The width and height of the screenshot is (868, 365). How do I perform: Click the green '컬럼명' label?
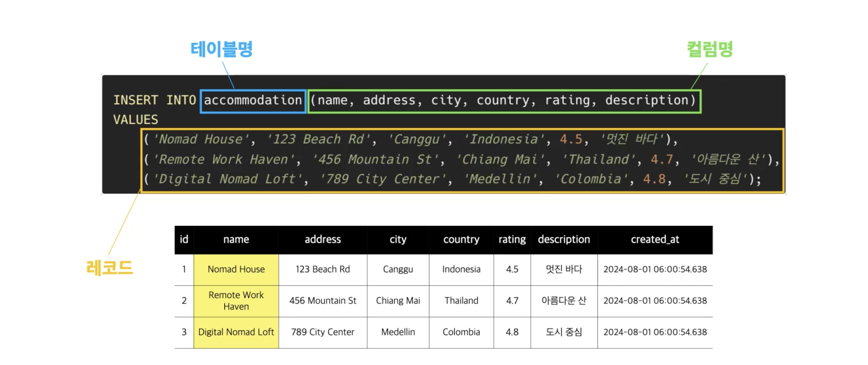pyautogui.click(x=710, y=49)
